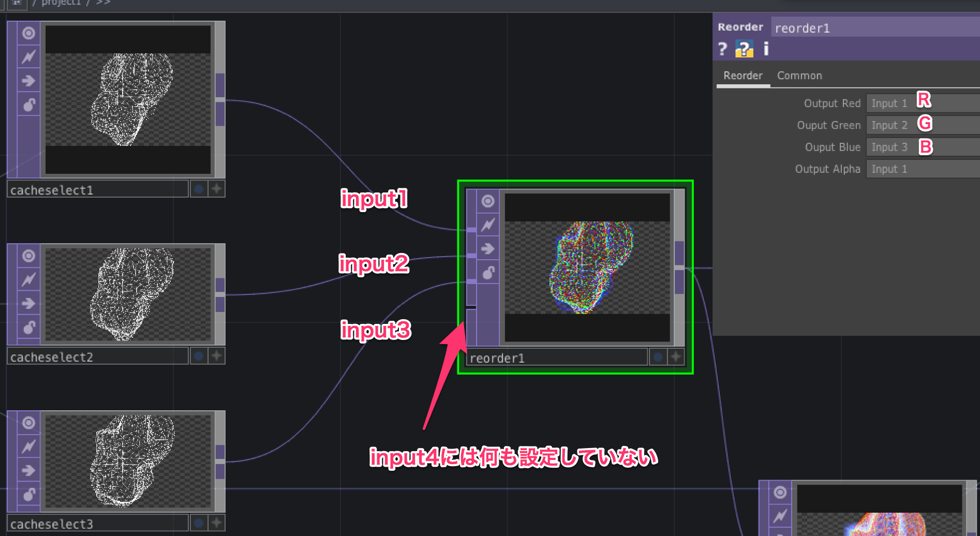
Task: Lock the cacheselect3 node
Action: [29, 494]
